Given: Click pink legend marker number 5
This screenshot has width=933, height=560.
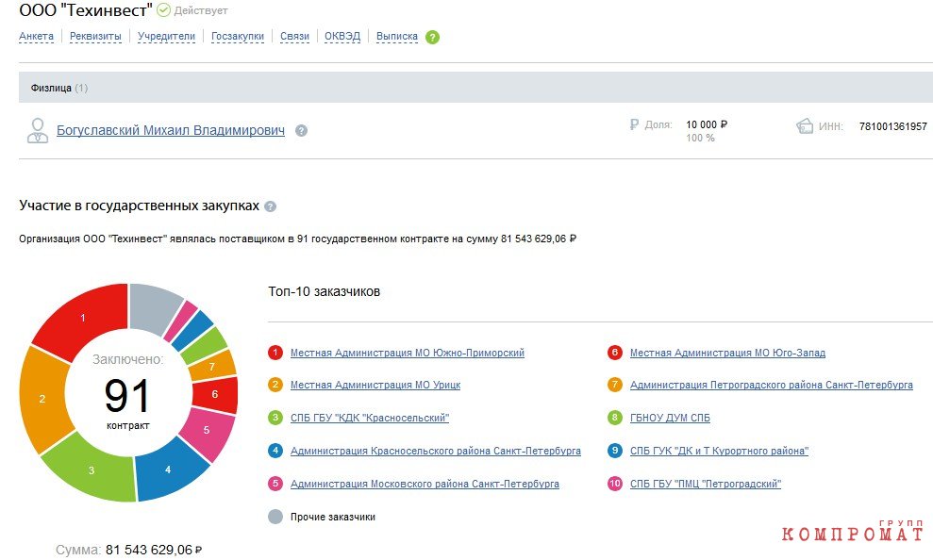Looking at the screenshot, I should [x=275, y=484].
